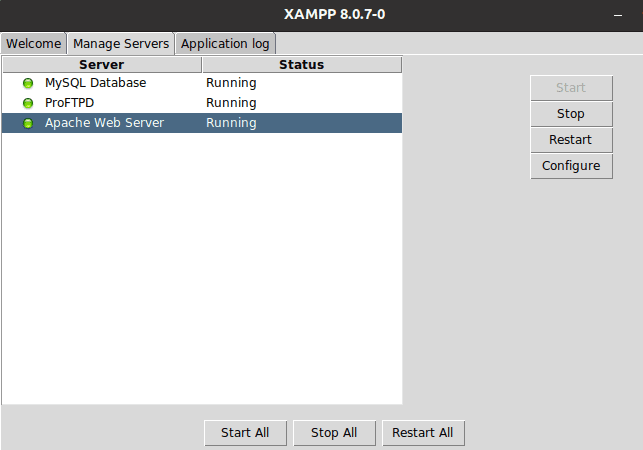The width and height of the screenshot is (643, 450).
Task: Click the Server column header
Action: (102, 65)
